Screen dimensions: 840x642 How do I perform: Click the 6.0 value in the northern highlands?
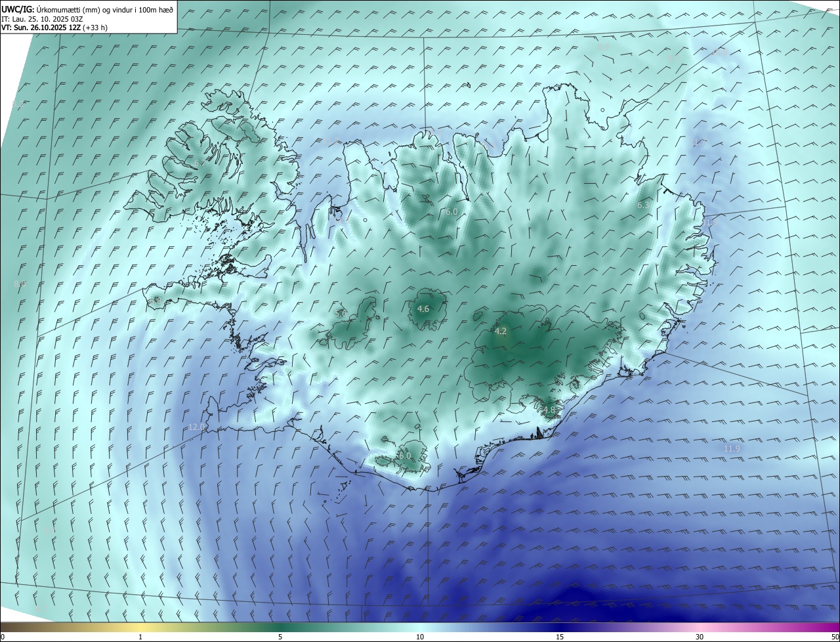click(451, 212)
